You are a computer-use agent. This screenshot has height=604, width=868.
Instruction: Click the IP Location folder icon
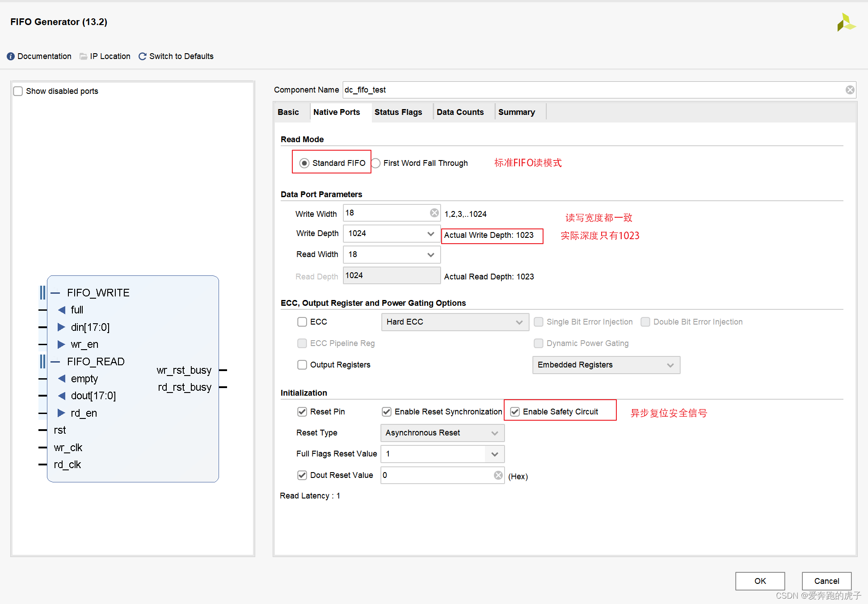(83, 56)
